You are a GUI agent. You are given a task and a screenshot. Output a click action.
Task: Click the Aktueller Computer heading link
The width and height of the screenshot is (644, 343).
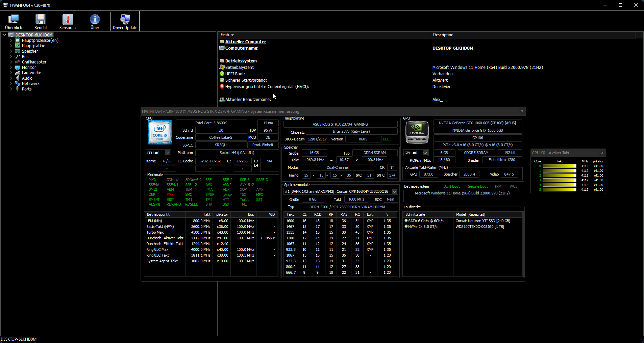tap(246, 42)
